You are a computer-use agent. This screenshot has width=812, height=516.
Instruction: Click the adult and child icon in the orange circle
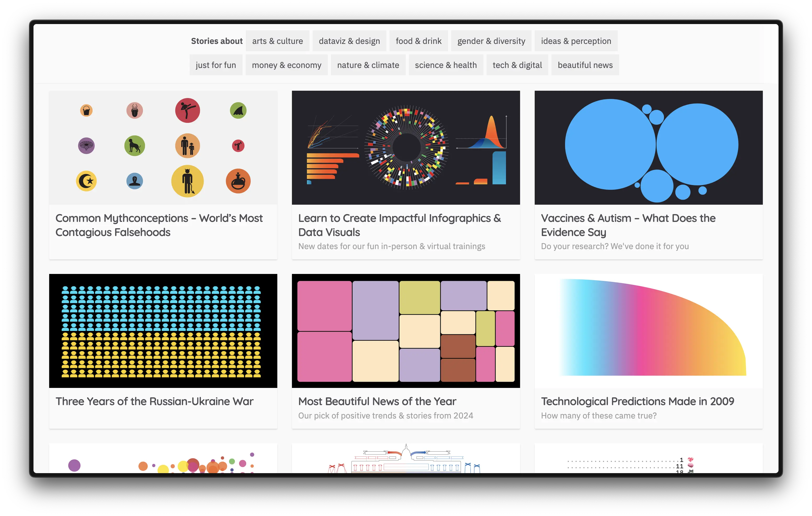point(188,146)
